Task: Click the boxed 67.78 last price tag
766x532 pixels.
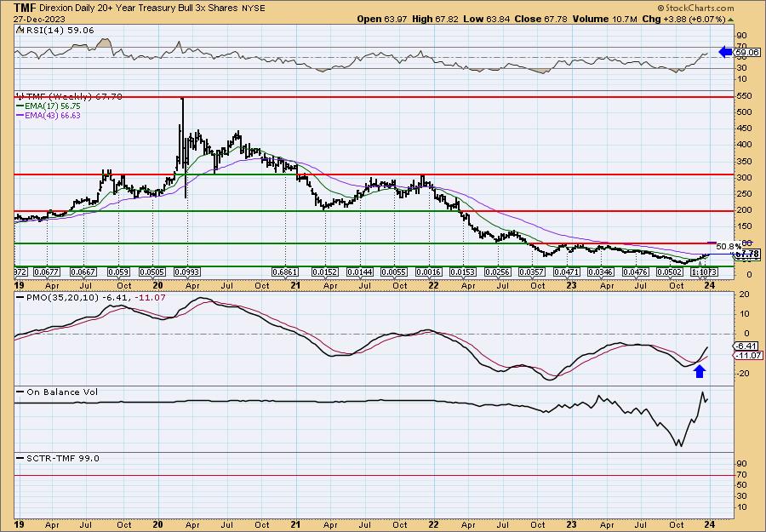Action: [747, 254]
